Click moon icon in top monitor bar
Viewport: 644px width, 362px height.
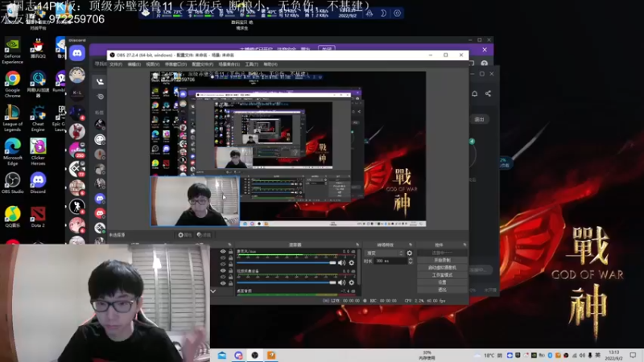point(383,13)
